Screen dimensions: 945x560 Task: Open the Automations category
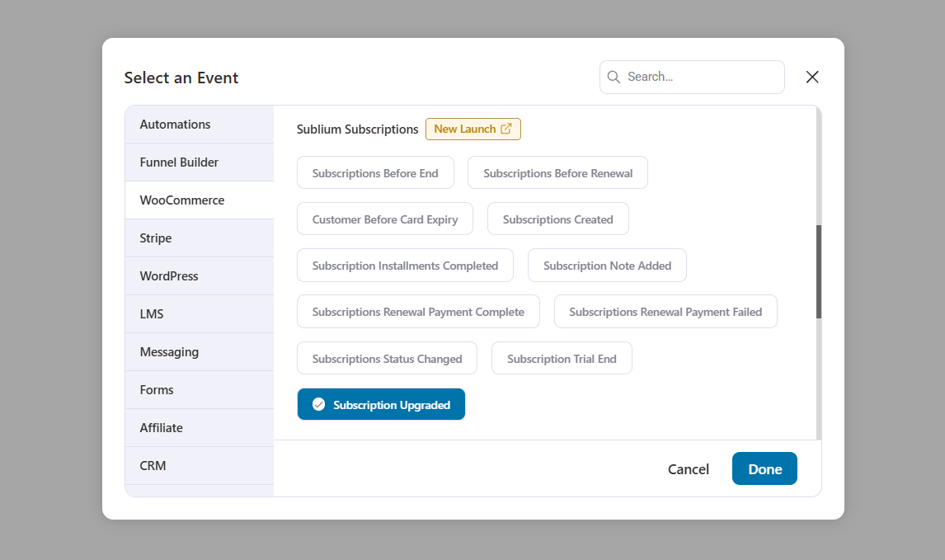200,125
